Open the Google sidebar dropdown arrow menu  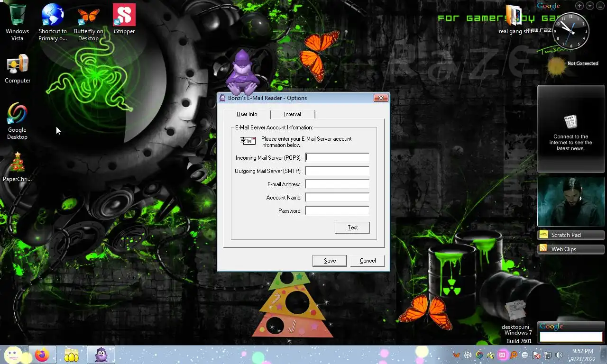coord(590,6)
